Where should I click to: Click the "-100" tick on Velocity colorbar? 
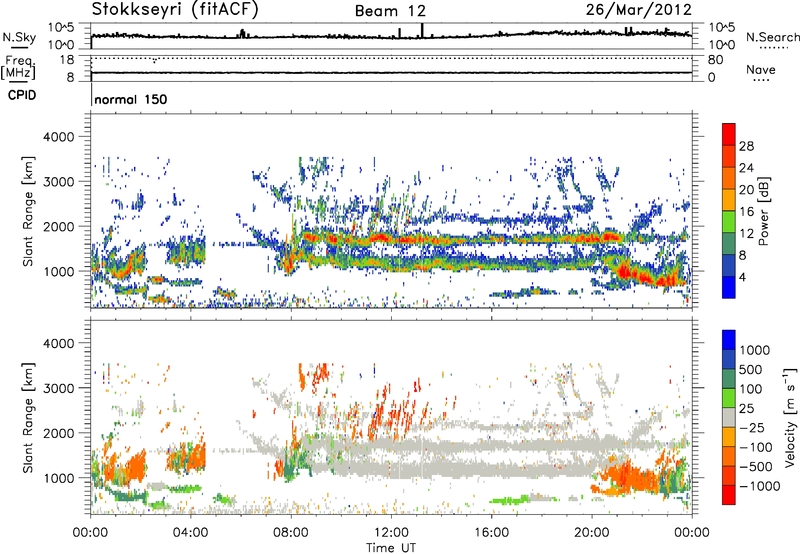756,447
